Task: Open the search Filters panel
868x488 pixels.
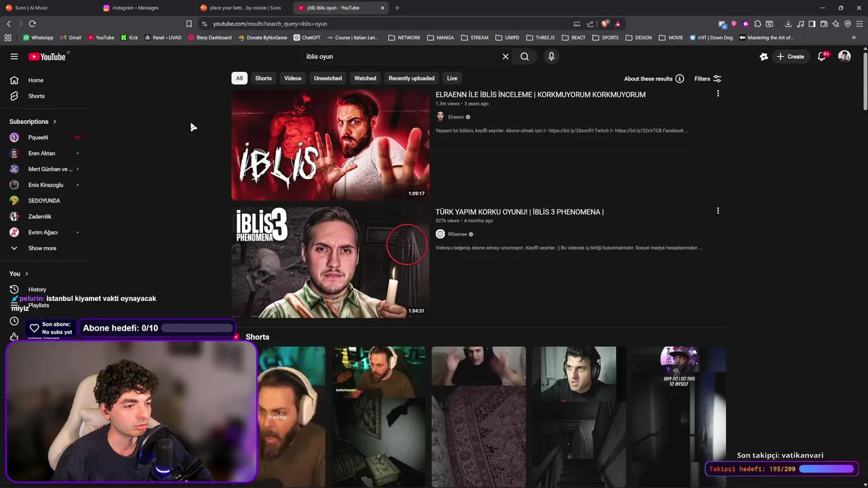Action: [708, 79]
